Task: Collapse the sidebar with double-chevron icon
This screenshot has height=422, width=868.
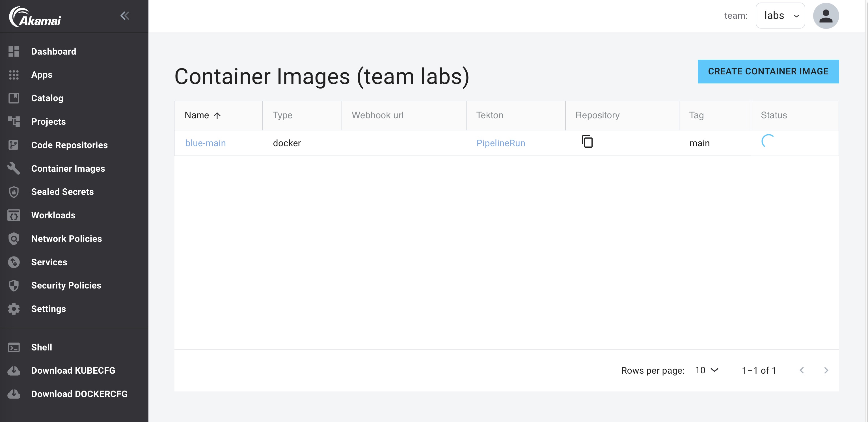Action: tap(125, 16)
